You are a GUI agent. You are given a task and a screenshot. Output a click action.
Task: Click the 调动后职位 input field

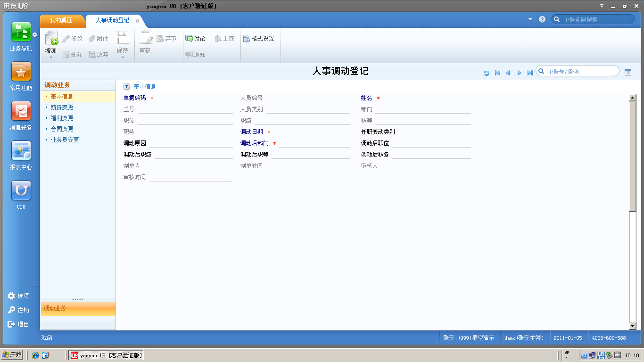[431, 143]
